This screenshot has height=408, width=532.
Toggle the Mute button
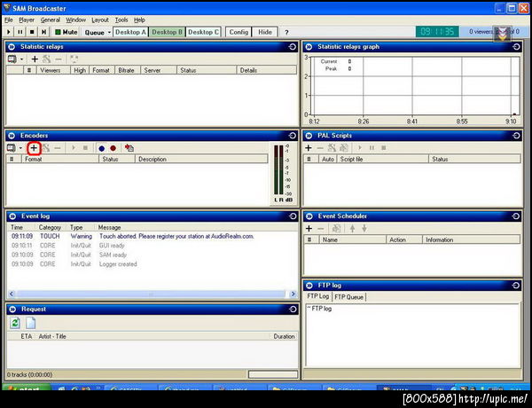[66, 32]
